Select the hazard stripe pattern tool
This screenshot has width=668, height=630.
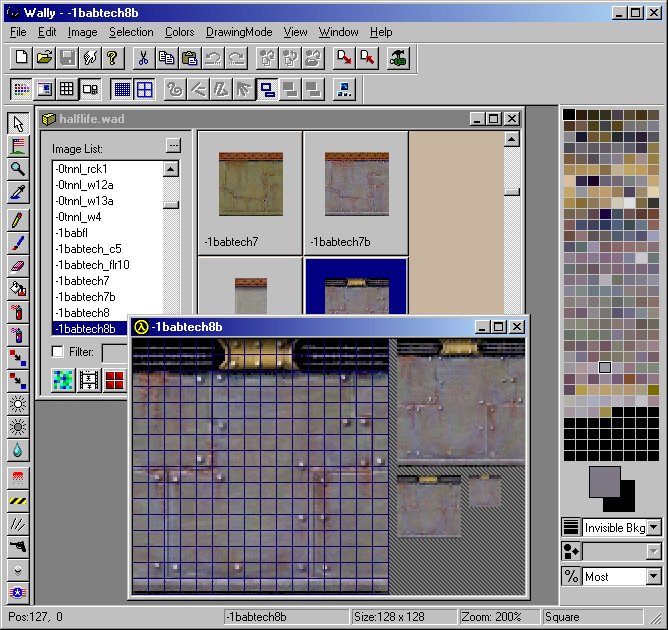(x=18, y=501)
